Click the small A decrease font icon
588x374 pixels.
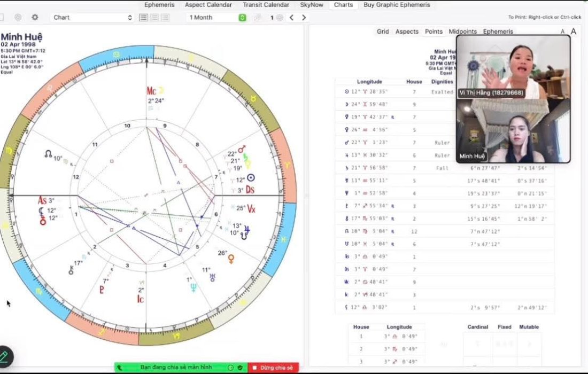(x=562, y=32)
